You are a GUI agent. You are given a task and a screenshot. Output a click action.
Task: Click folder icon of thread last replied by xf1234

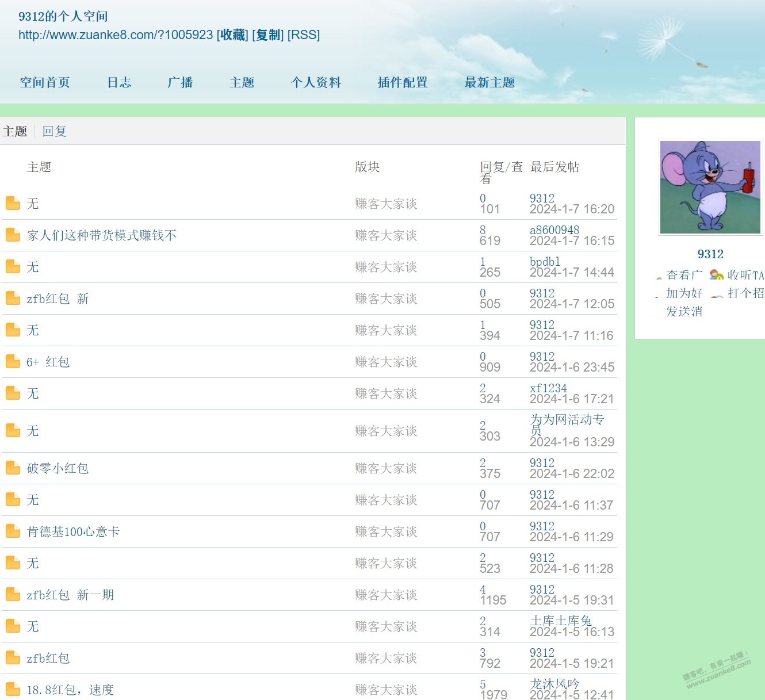coord(13,393)
